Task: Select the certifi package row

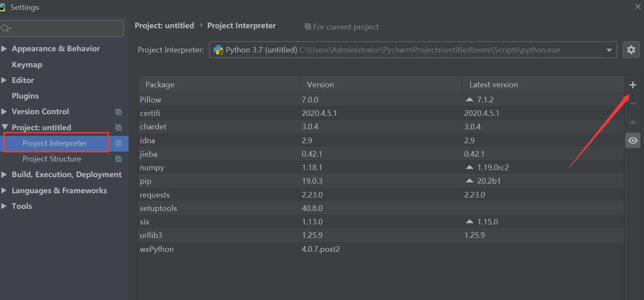Action: (x=381, y=113)
